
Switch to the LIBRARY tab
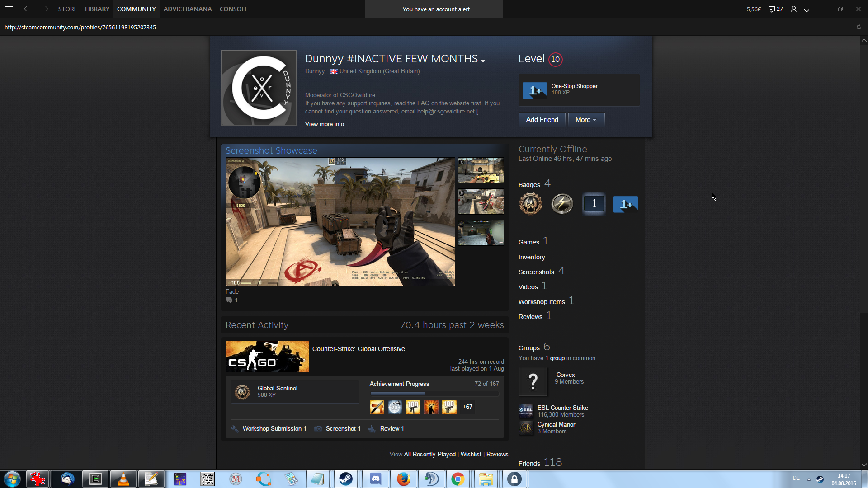97,9
